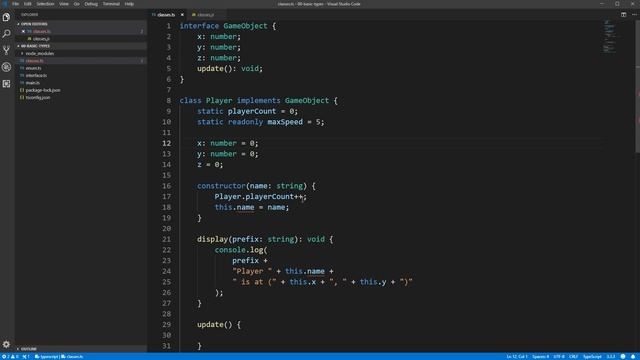Open interface.ts in the file tree
This screenshot has width=640, height=360.
[x=36, y=76]
